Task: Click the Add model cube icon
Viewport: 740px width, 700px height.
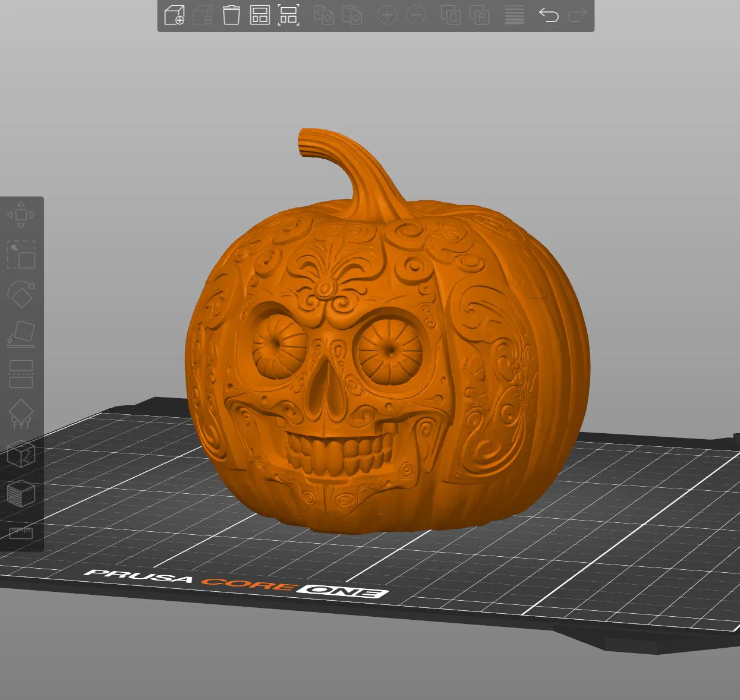Action: pyautogui.click(x=174, y=15)
